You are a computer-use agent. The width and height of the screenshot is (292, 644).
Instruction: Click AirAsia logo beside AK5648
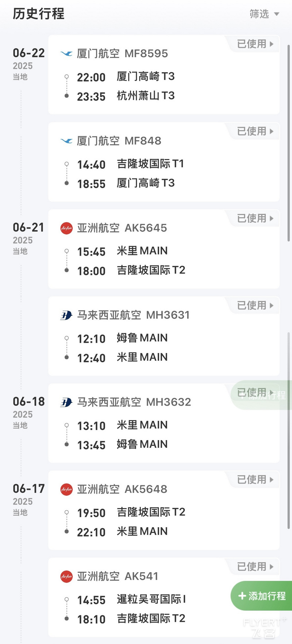(66, 489)
